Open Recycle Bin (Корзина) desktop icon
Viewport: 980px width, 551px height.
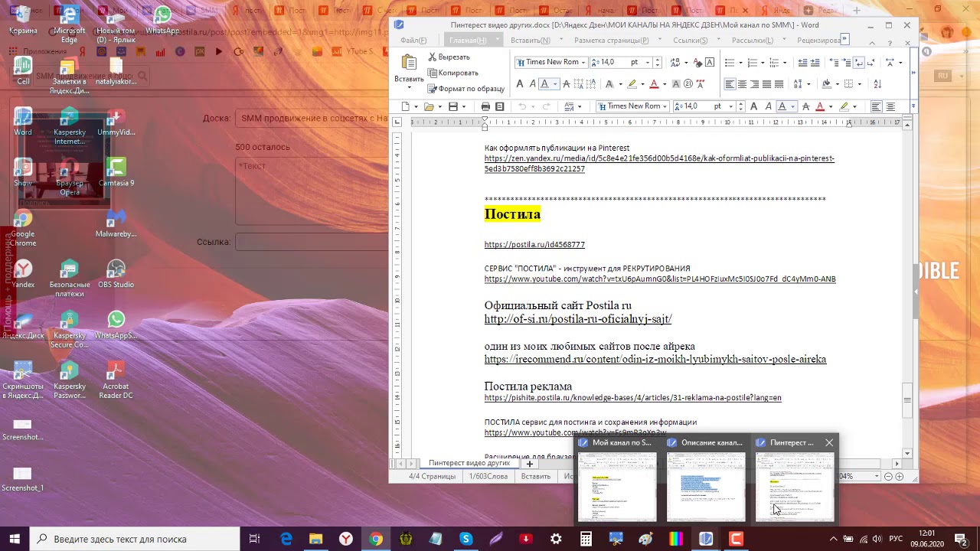(x=23, y=21)
